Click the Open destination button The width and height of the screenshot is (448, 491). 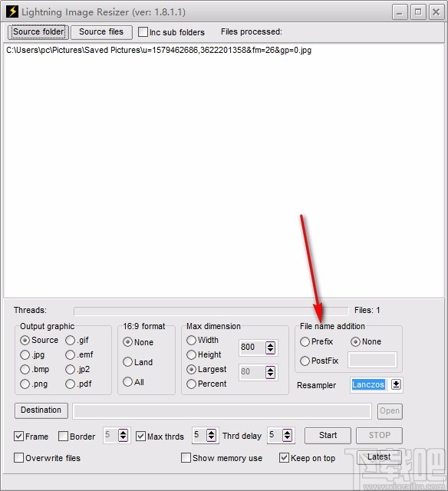point(390,411)
